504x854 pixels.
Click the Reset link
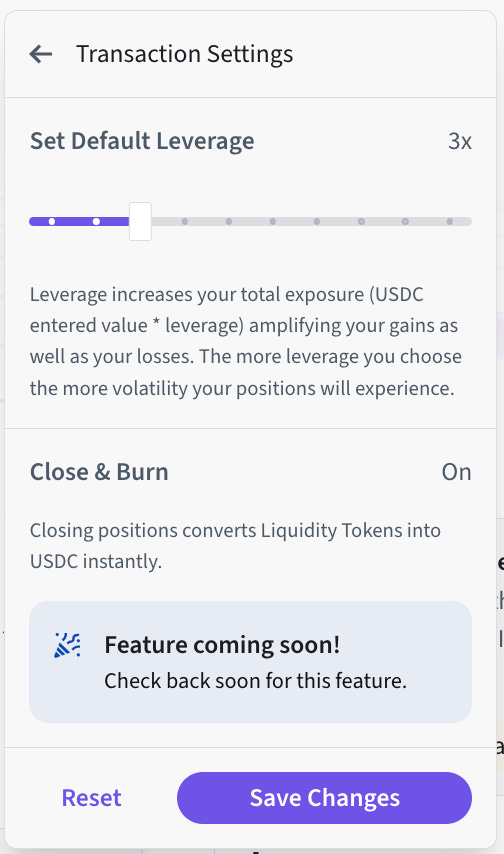pos(92,798)
